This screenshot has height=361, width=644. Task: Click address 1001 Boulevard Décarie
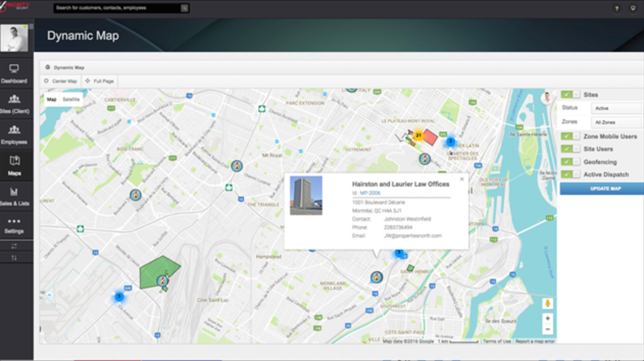pyautogui.click(x=379, y=202)
